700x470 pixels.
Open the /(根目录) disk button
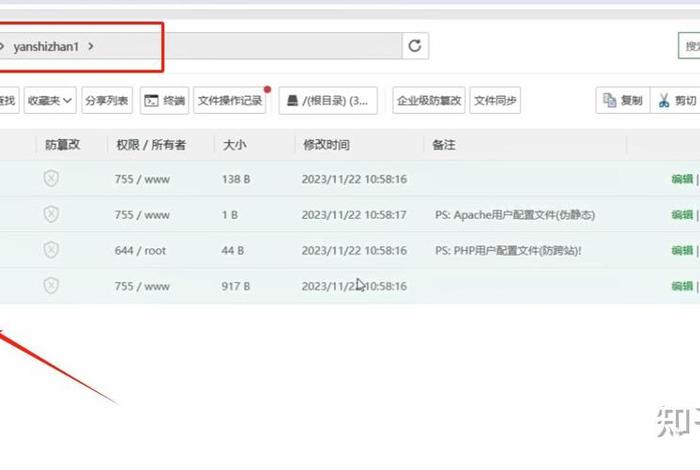(x=328, y=100)
